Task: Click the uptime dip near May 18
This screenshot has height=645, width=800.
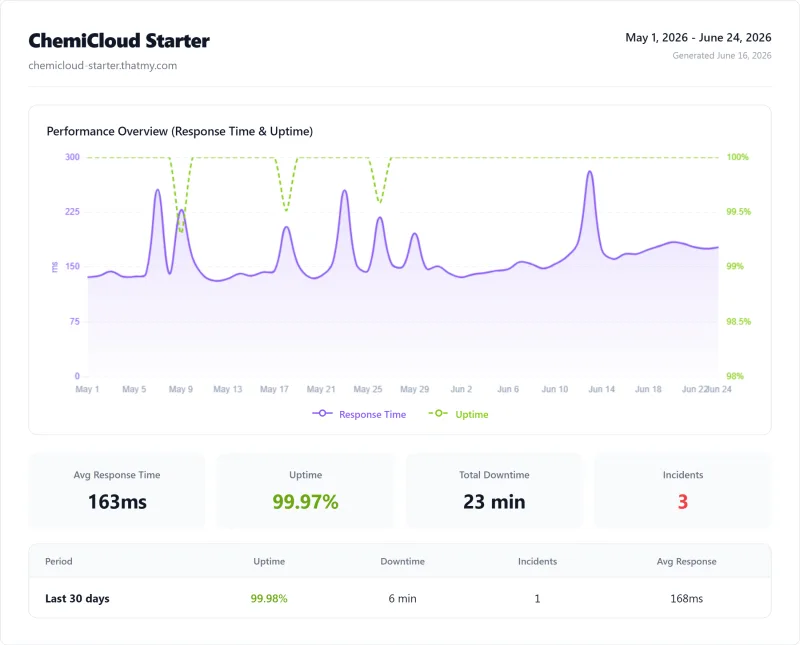Action: pyautogui.click(x=286, y=210)
